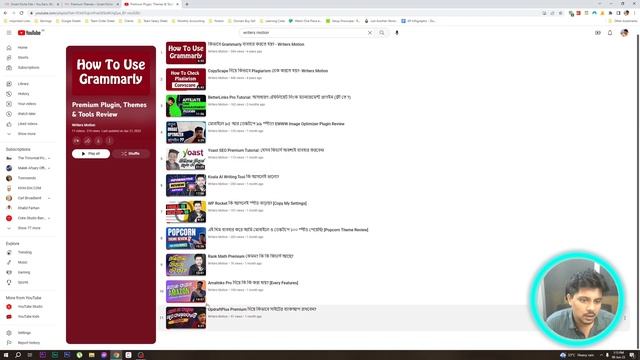This screenshot has width=640, height=360.
Task: Go to Home in sidebar
Action: coord(22,48)
